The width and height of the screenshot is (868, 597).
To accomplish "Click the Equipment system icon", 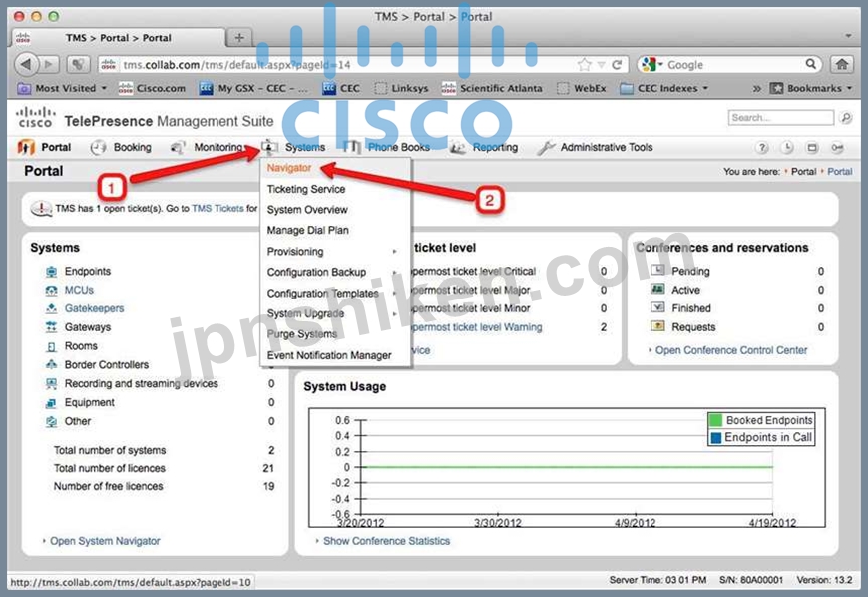I will (52, 403).
